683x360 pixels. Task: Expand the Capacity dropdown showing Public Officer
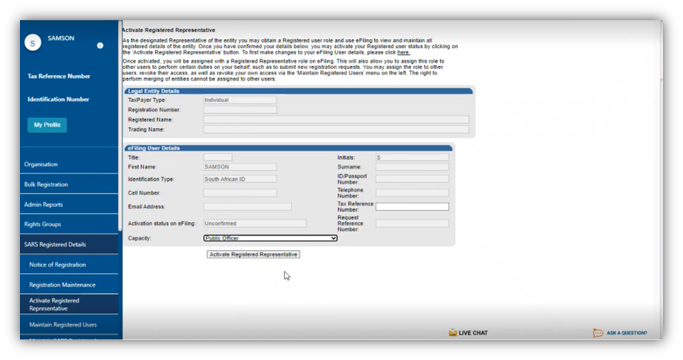tap(270, 238)
